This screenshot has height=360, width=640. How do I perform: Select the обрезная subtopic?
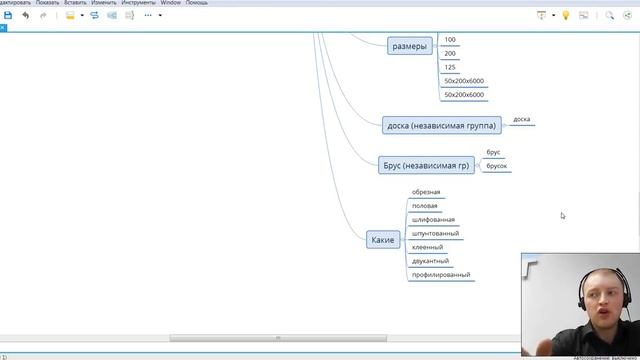[426, 192]
